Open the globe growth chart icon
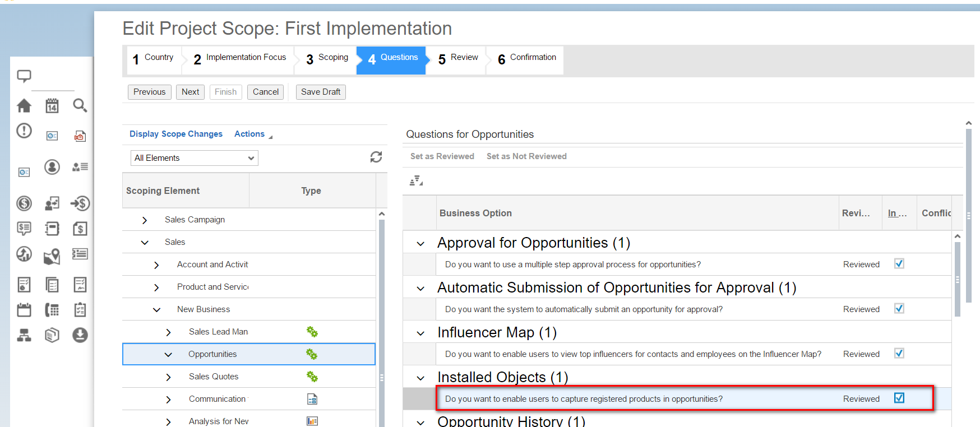 pos(24,254)
